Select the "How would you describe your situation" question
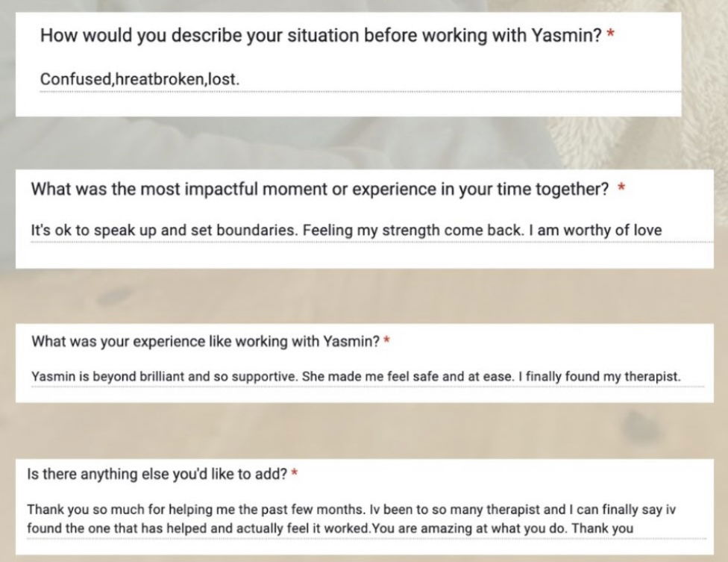This screenshot has height=562, width=728. 321,35
